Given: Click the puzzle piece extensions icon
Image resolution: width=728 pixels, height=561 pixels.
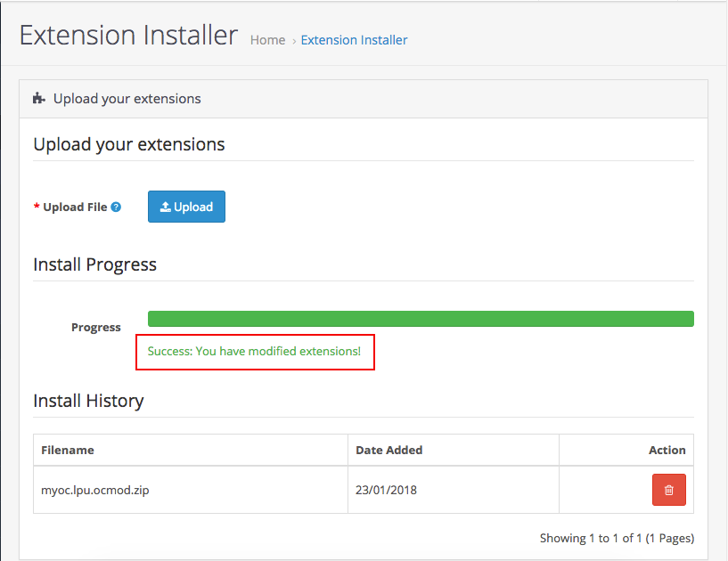Looking at the screenshot, I should point(39,98).
